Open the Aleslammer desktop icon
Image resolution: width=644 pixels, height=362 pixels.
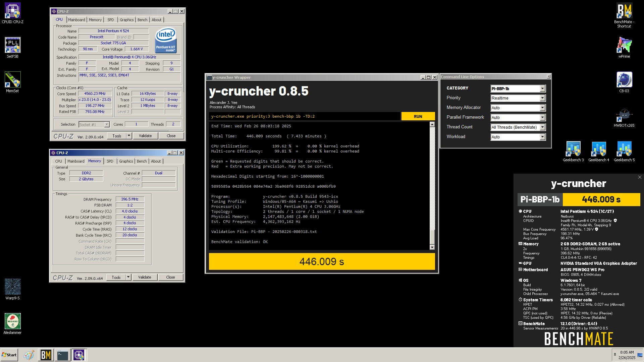(12, 323)
